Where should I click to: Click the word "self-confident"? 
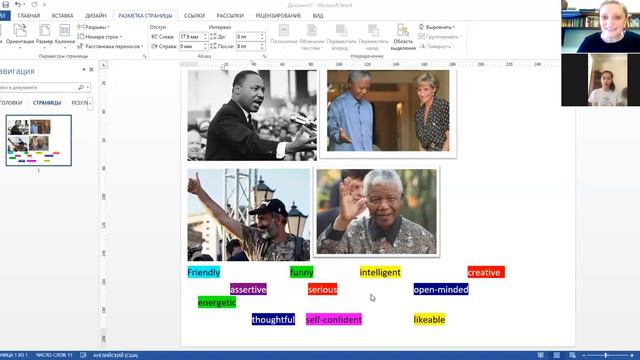(x=334, y=320)
